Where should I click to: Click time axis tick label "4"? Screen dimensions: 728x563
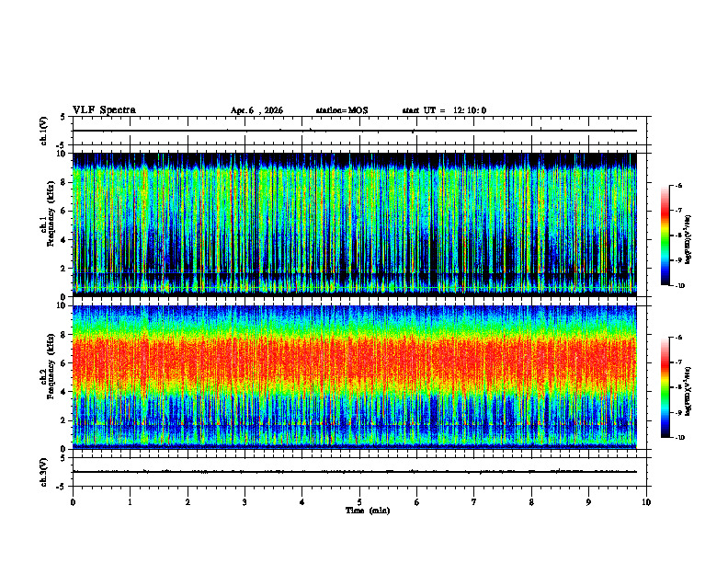[x=302, y=502]
